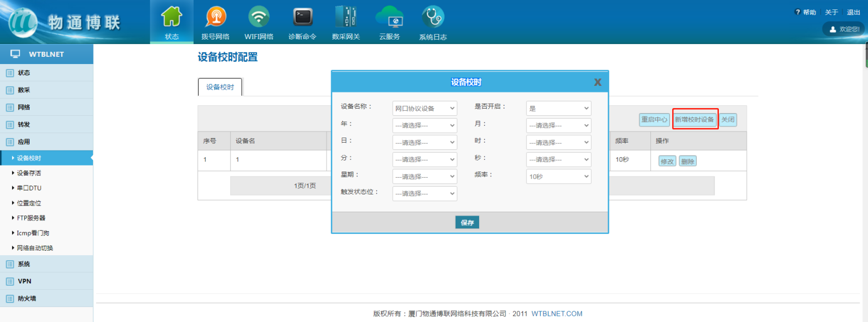The width and height of the screenshot is (868, 322).
Task: Open the WIFI网络 icon
Action: pos(259,18)
